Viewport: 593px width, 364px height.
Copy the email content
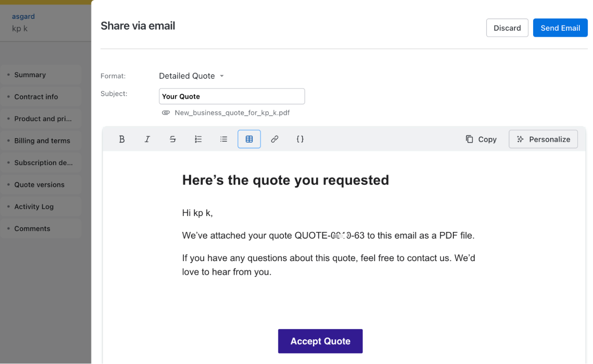tap(481, 139)
